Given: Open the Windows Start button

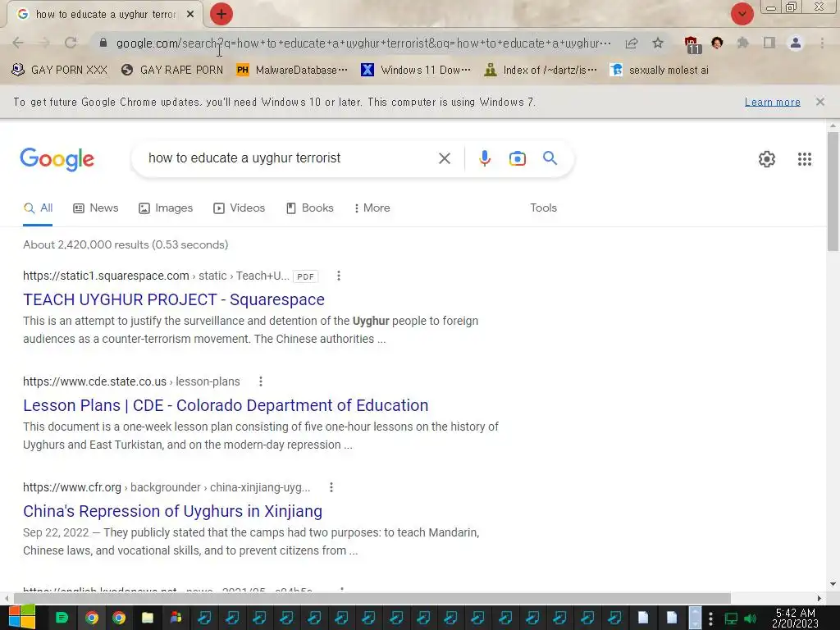Looking at the screenshot, I should pos(21,618).
